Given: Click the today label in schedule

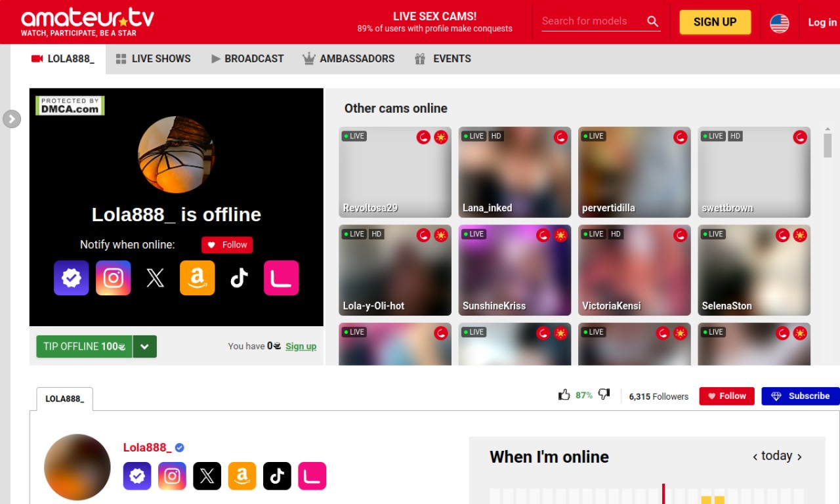Looking at the screenshot, I should [x=776, y=456].
